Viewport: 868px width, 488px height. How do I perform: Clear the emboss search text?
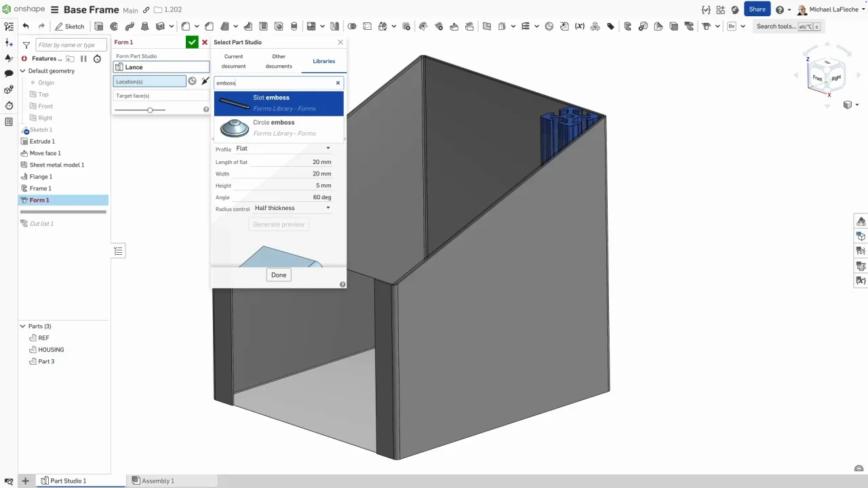pos(338,83)
